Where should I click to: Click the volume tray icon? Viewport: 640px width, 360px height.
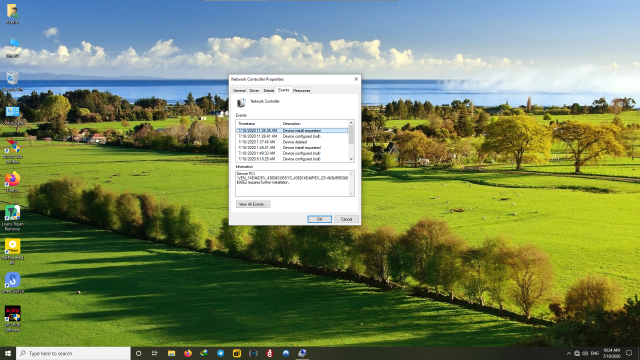tap(585, 353)
